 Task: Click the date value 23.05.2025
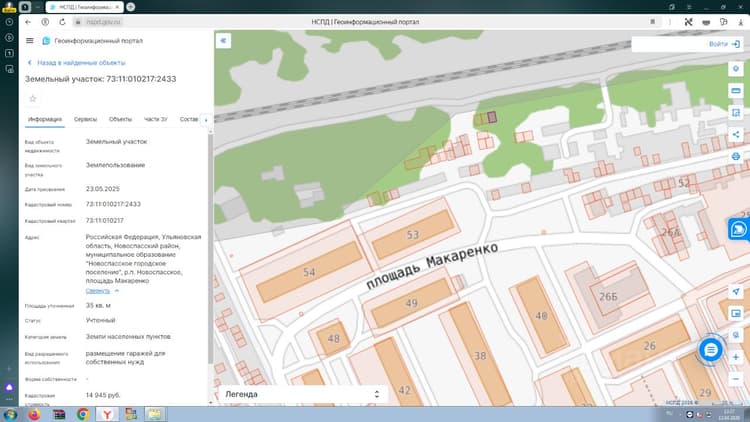(103, 189)
